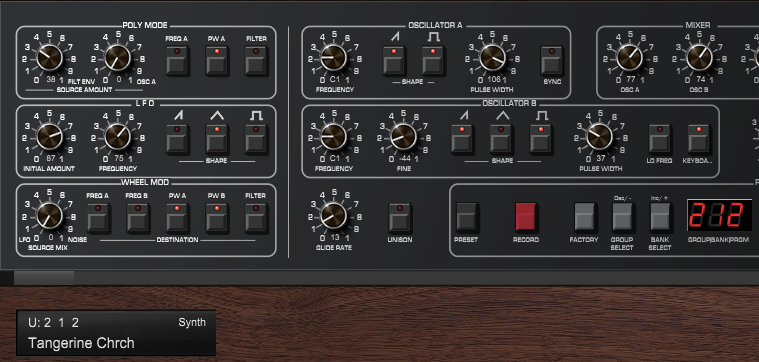Toggle Oscillator B sawtooth shape button
Viewport: 759px width, 362px height.
(462, 139)
